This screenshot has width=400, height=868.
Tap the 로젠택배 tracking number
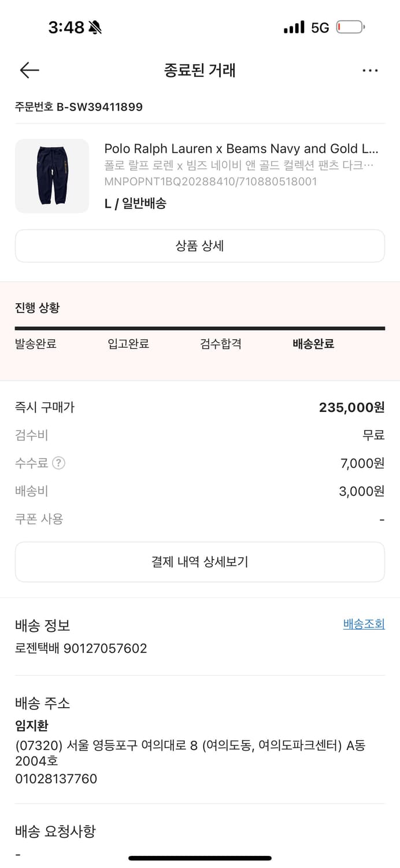[x=81, y=649]
